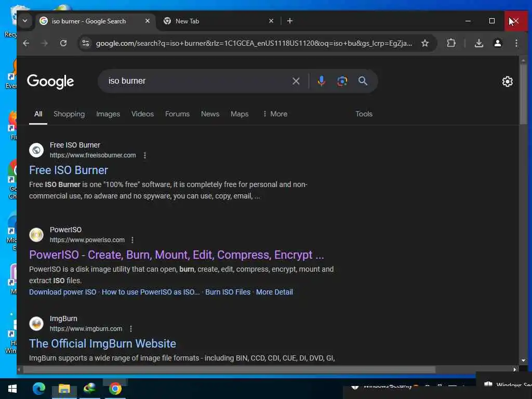Screen dimensions: 532x399
Task: Click the https://www.freeisoburner.com URL text
Action: click(x=92, y=155)
